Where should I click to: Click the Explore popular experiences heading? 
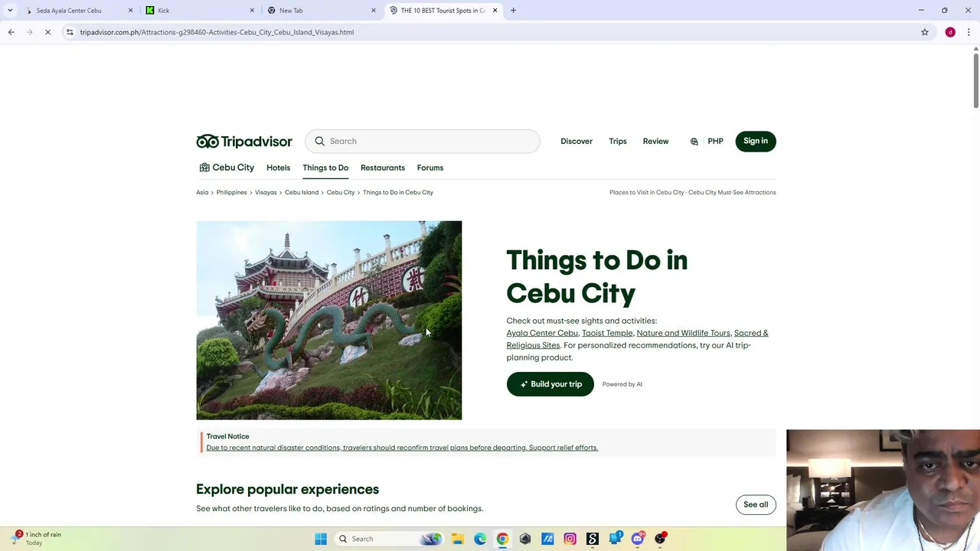287,489
